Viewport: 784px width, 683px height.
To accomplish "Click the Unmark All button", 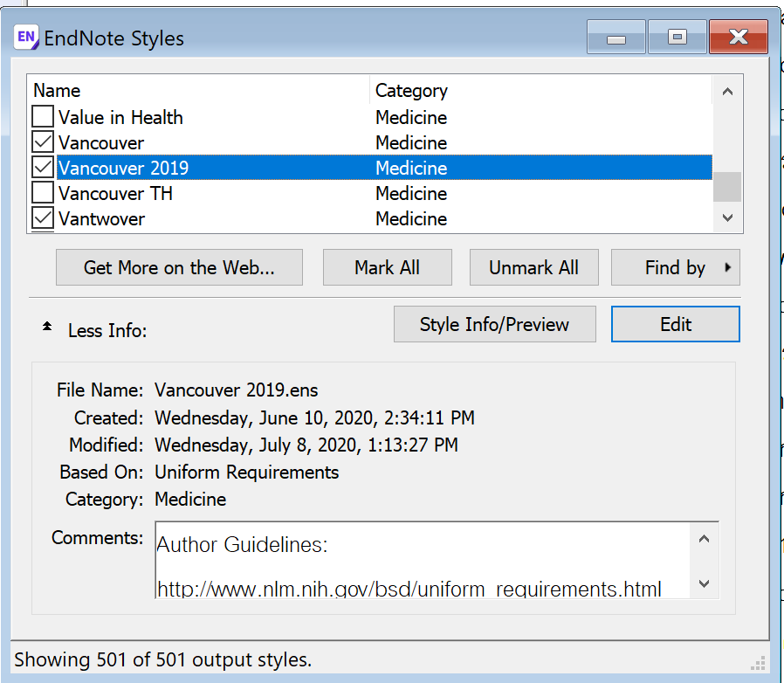I will [533, 267].
